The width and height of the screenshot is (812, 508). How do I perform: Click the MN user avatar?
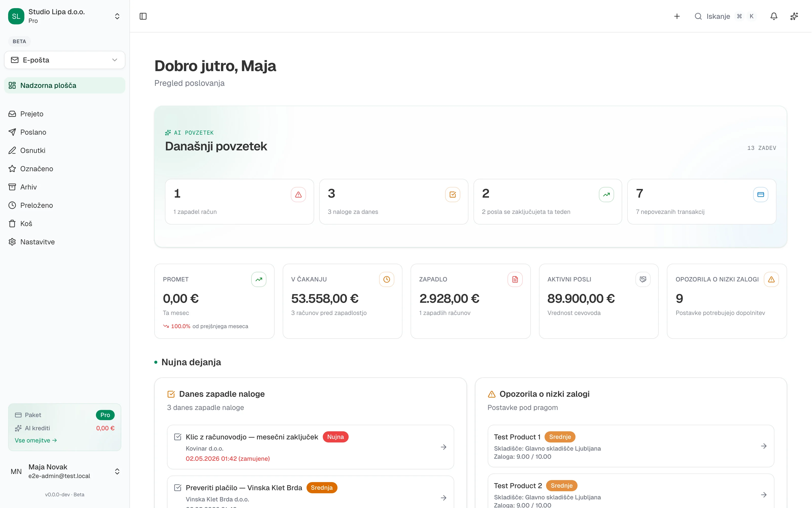(x=16, y=471)
